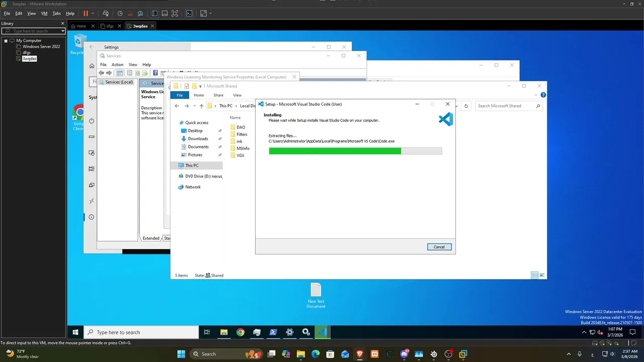Select the VGX folder

[x=237, y=155]
